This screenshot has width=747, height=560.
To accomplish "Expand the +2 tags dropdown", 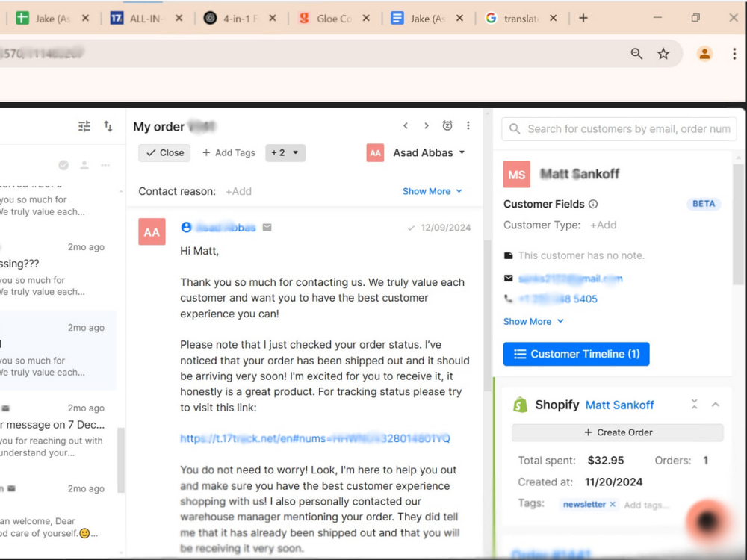I will pos(285,153).
